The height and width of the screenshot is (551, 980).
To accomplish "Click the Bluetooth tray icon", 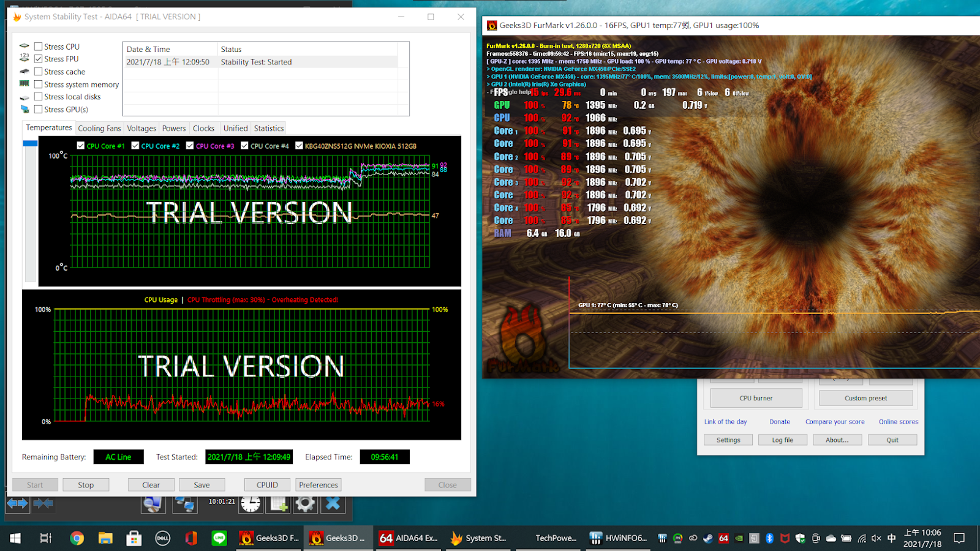I will (x=769, y=538).
